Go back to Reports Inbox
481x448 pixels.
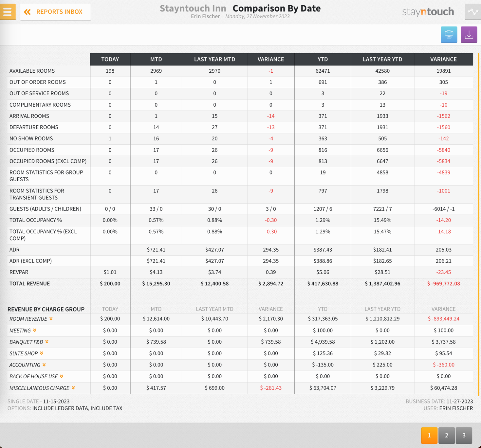55,12
